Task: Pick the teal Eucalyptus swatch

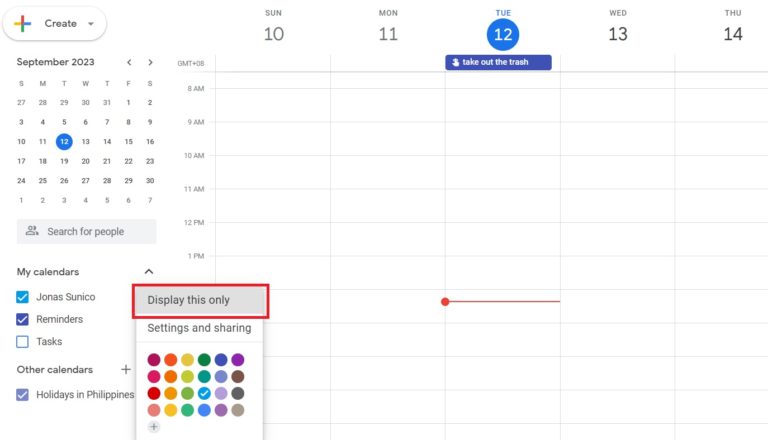Action: point(204,376)
